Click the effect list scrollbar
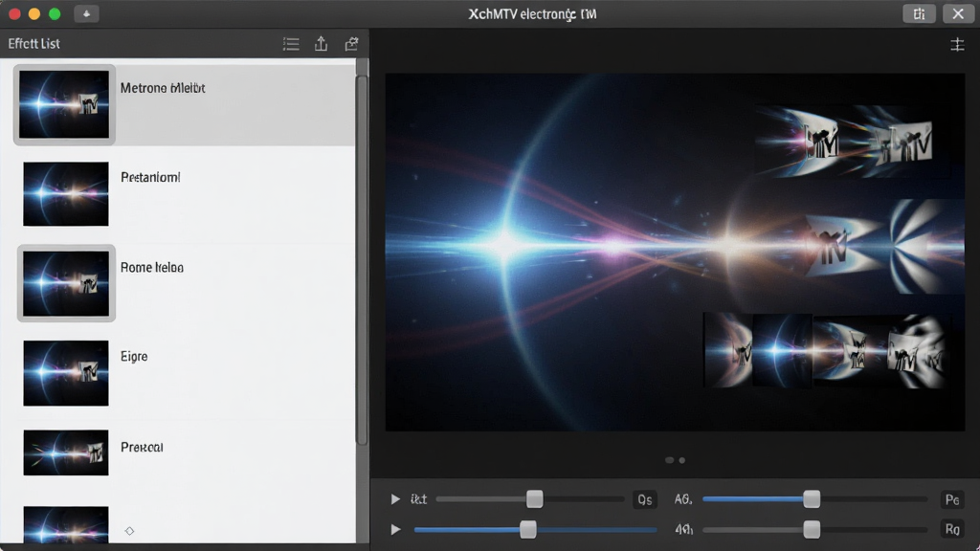980x551 pixels. [362, 260]
